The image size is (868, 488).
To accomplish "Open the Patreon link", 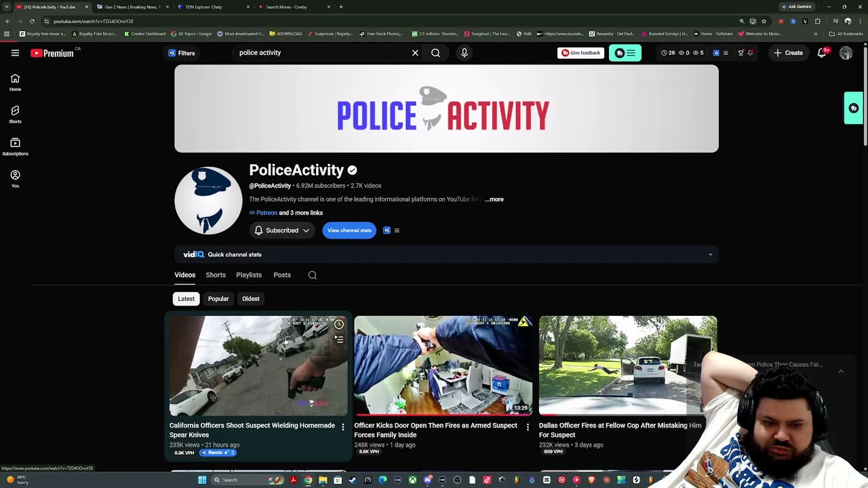I will coord(267,213).
